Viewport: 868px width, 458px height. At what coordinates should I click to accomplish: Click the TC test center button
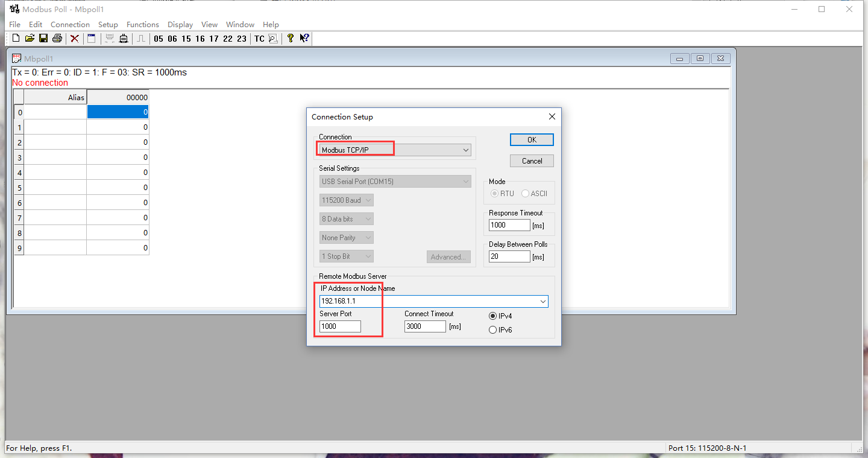[259, 39]
